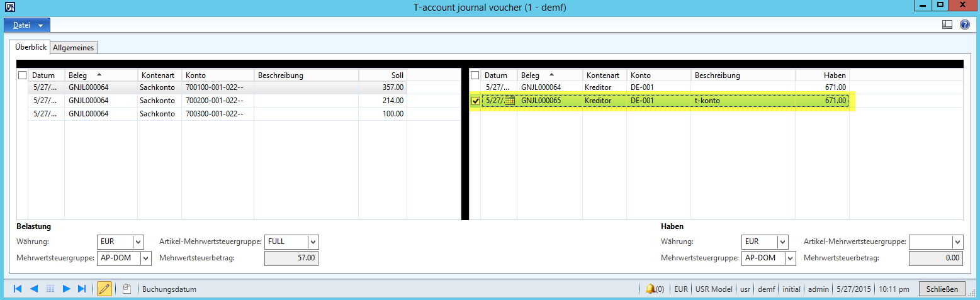Open the document attachments paperclip icon

127,289
